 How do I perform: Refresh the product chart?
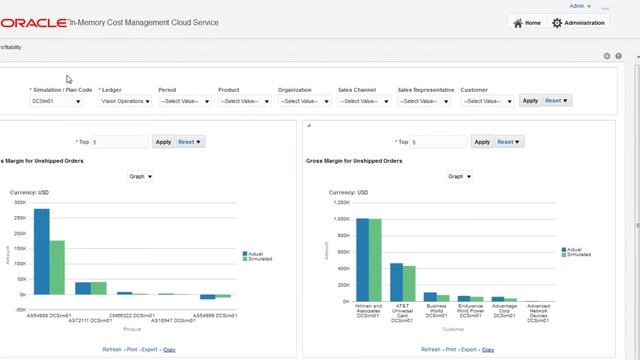pos(112,349)
